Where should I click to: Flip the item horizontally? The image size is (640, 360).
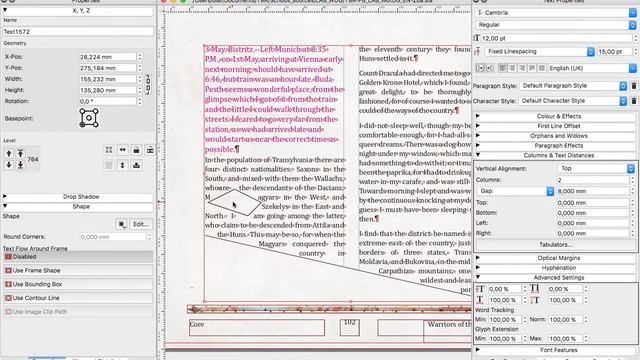pos(122,150)
